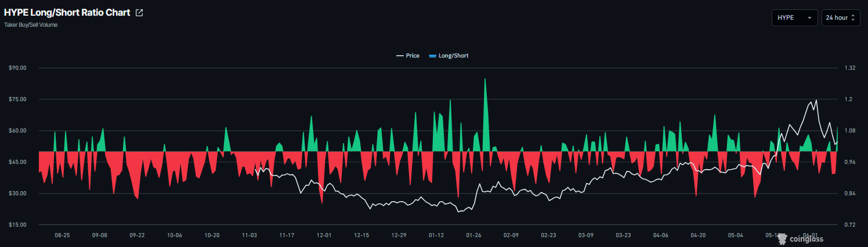
Task: Click the 03-09 date on x-axis
Action: pyautogui.click(x=586, y=235)
